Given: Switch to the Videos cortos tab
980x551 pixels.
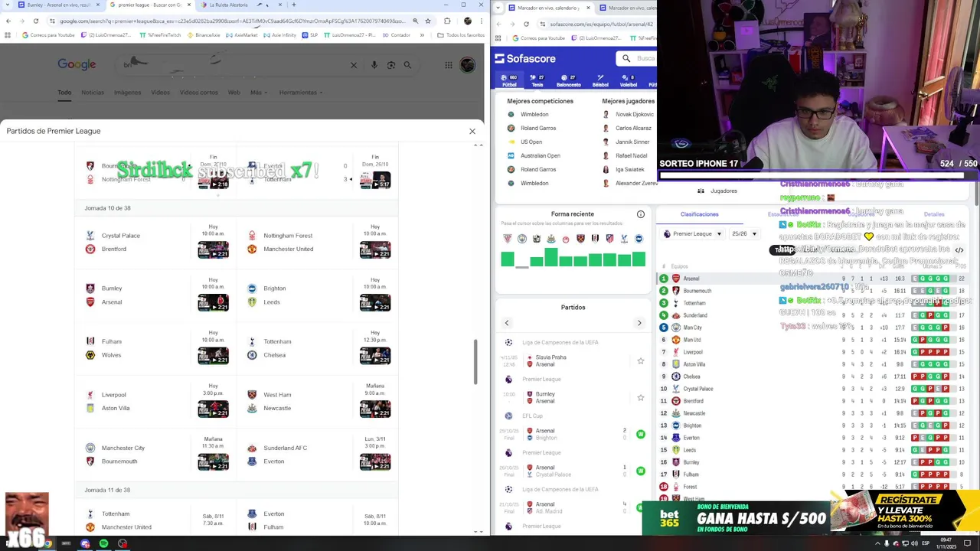Looking at the screenshot, I should coord(199,93).
